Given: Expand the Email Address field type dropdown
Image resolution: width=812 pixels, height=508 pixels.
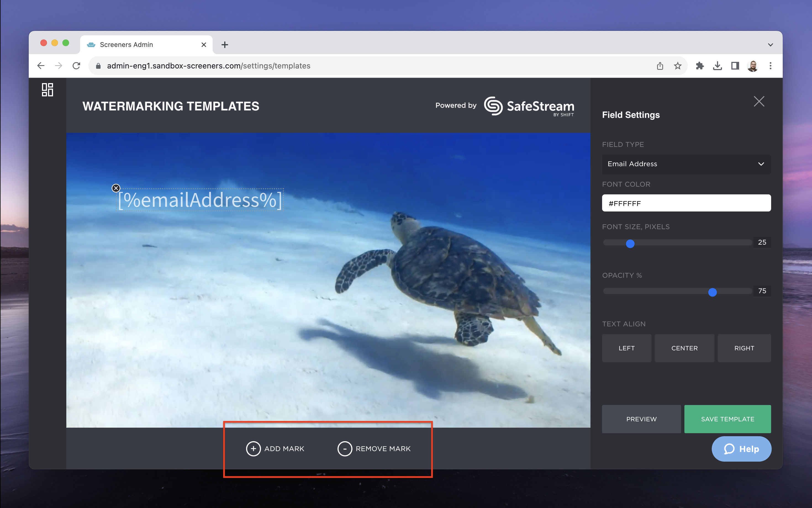Looking at the screenshot, I should coord(686,164).
